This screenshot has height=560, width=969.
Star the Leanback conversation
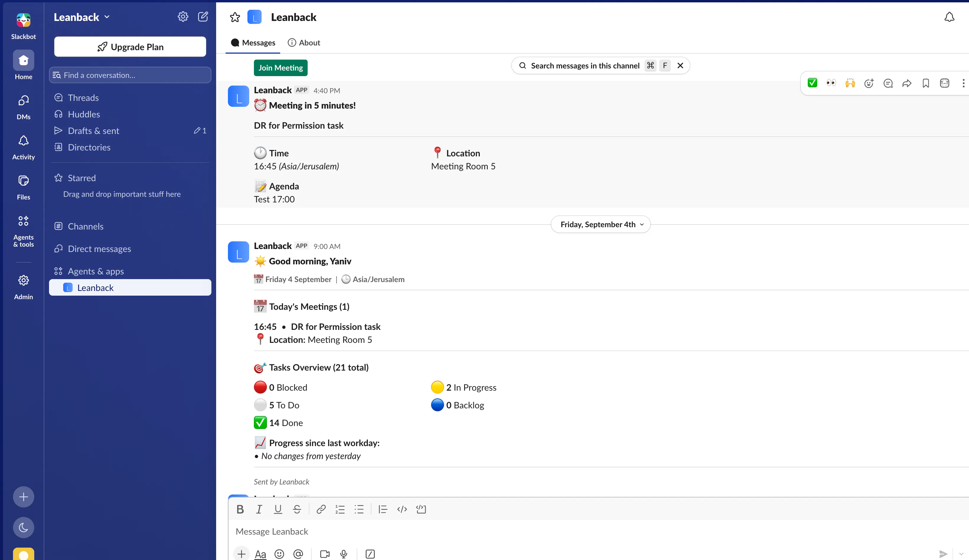pyautogui.click(x=235, y=17)
